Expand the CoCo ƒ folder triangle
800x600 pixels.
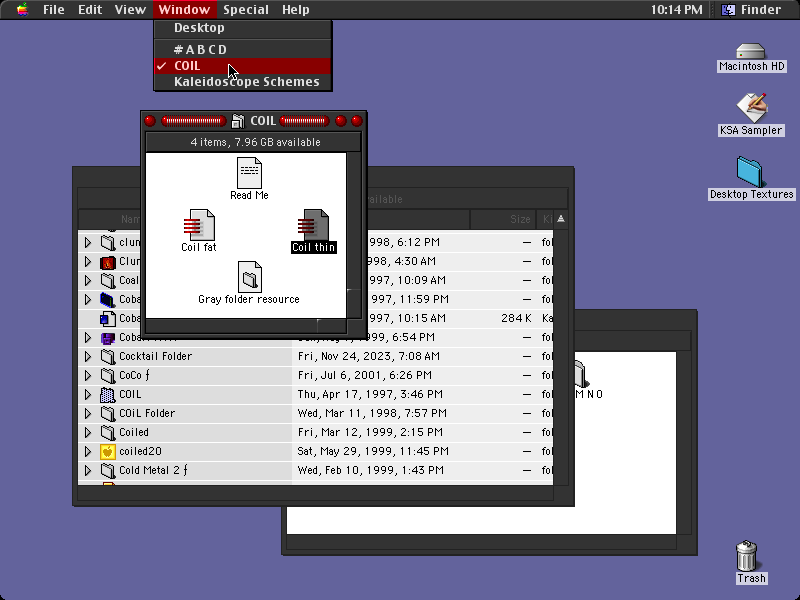88,376
